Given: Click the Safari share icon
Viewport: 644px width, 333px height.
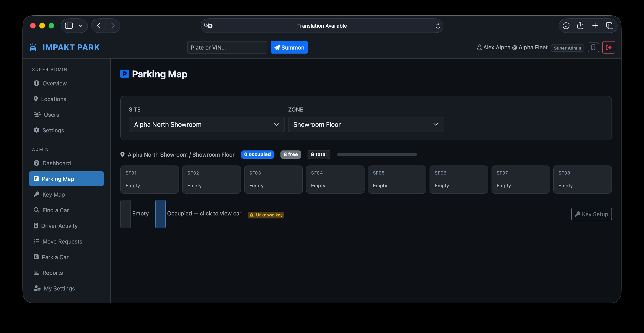Looking at the screenshot, I should (x=580, y=25).
